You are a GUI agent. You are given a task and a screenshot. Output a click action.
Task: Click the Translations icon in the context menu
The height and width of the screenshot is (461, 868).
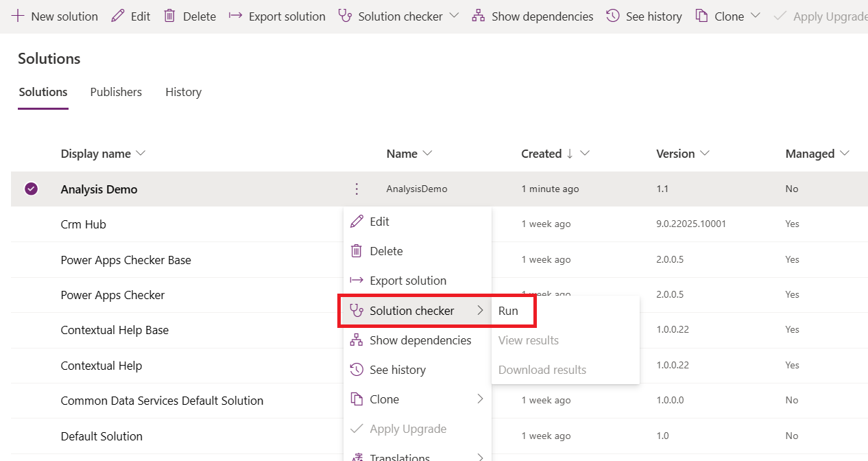click(x=357, y=455)
